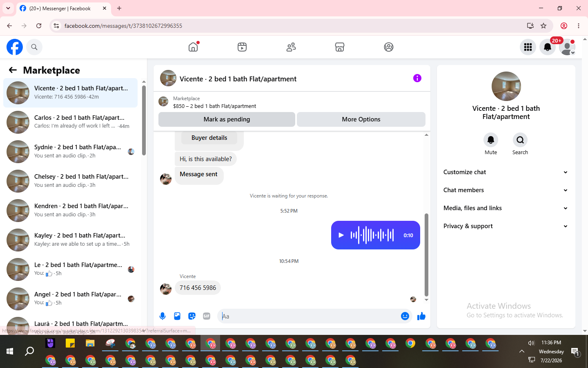Image resolution: width=588 pixels, height=368 pixels.
Task: Seek within the audio clip waveform
Action: coord(372,235)
